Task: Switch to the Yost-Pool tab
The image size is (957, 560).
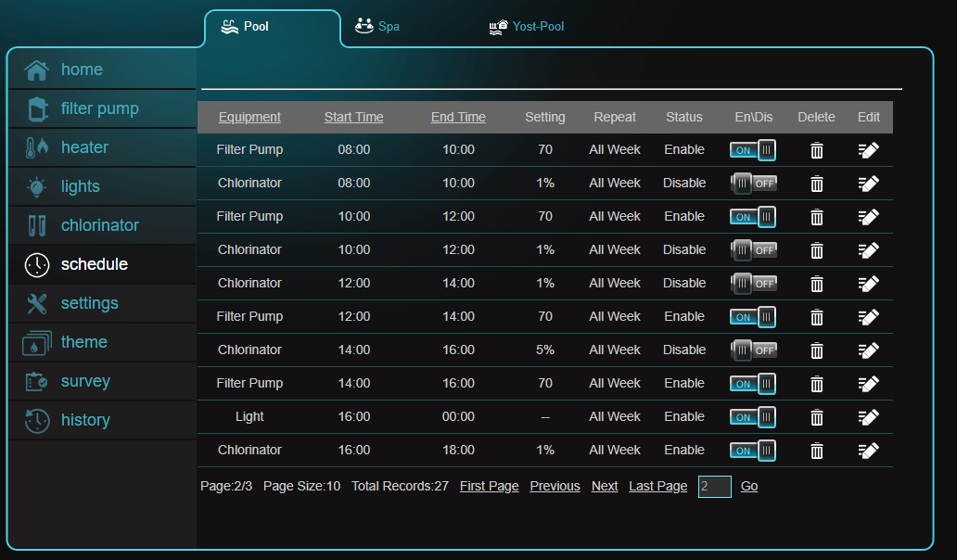Action: point(527,26)
